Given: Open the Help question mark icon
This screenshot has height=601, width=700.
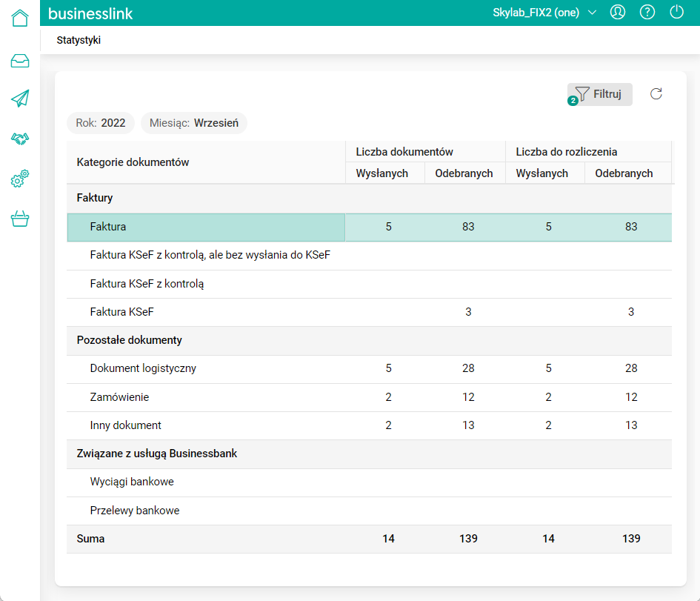Looking at the screenshot, I should 647,12.
